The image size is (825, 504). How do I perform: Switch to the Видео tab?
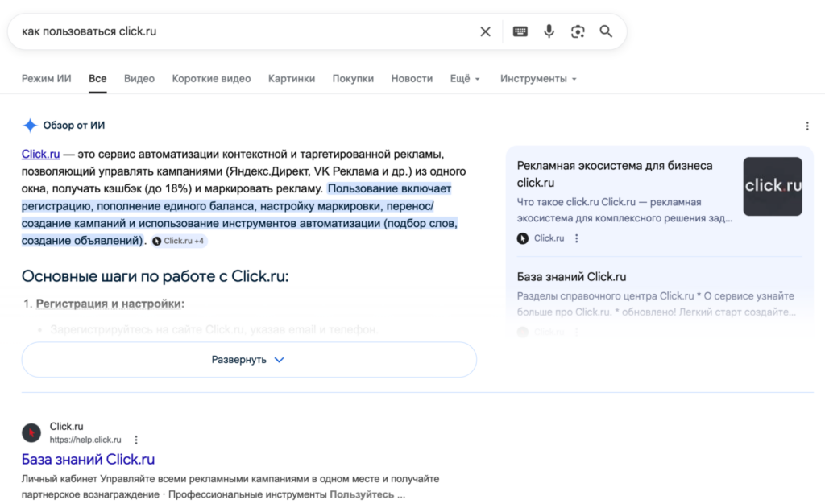pyautogui.click(x=139, y=79)
